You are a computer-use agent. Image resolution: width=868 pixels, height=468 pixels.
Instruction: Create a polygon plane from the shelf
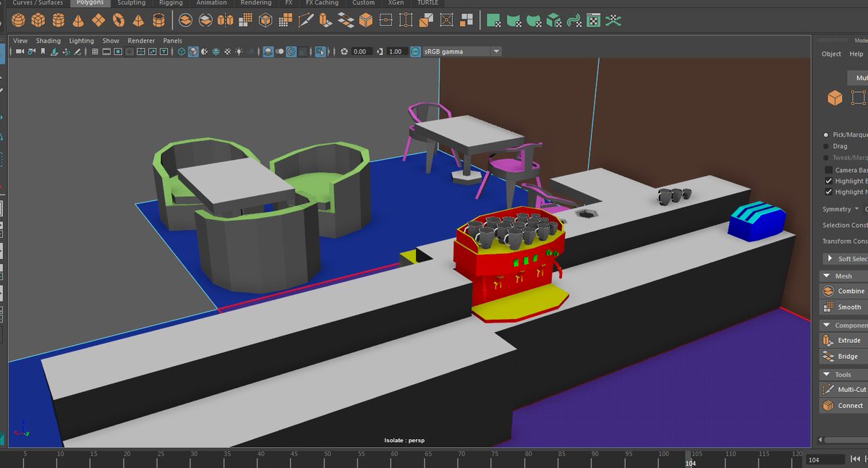tap(98, 20)
